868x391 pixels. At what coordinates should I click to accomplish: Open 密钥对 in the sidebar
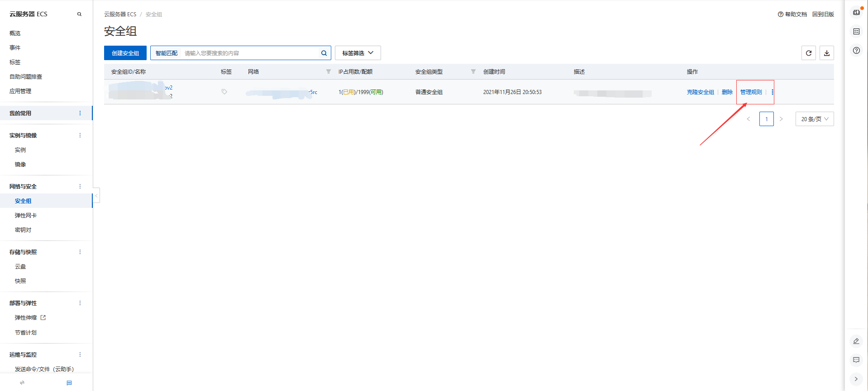[23, 230]
